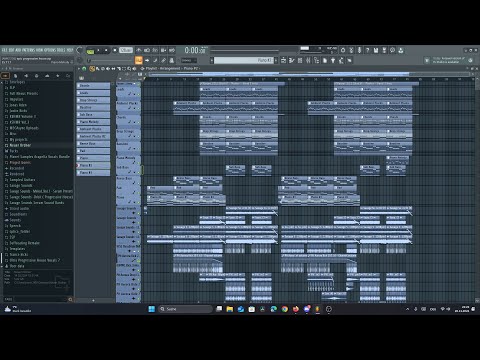
Task: Click the transport Record button
Action: (x=115, y=50)
